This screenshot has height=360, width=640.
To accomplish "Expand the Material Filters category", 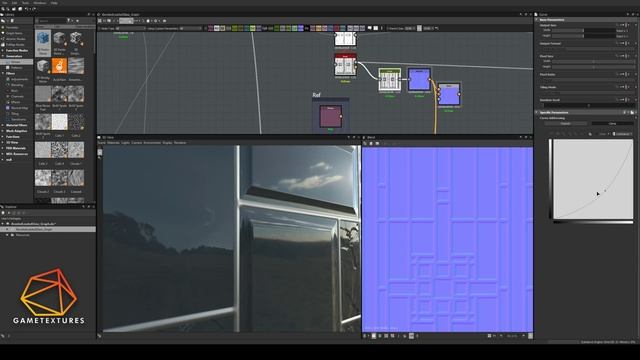I will (3, 125).
